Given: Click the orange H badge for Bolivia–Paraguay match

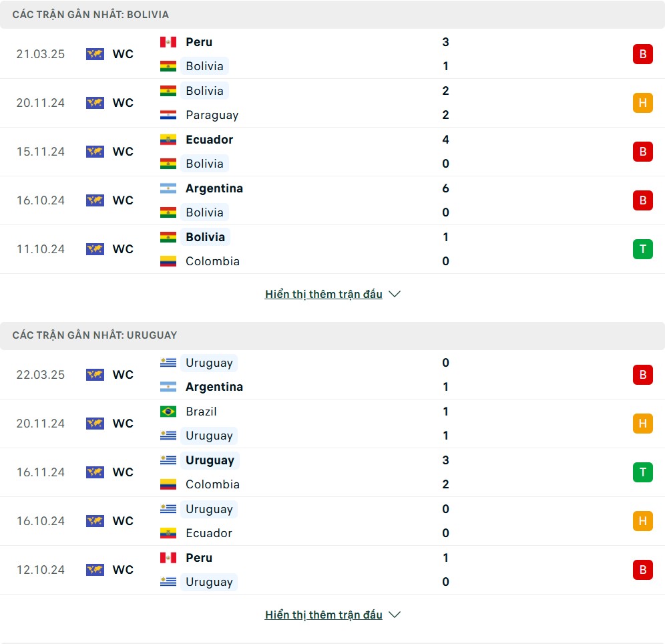Looking at the screenshot, I should tap(642, 103).
